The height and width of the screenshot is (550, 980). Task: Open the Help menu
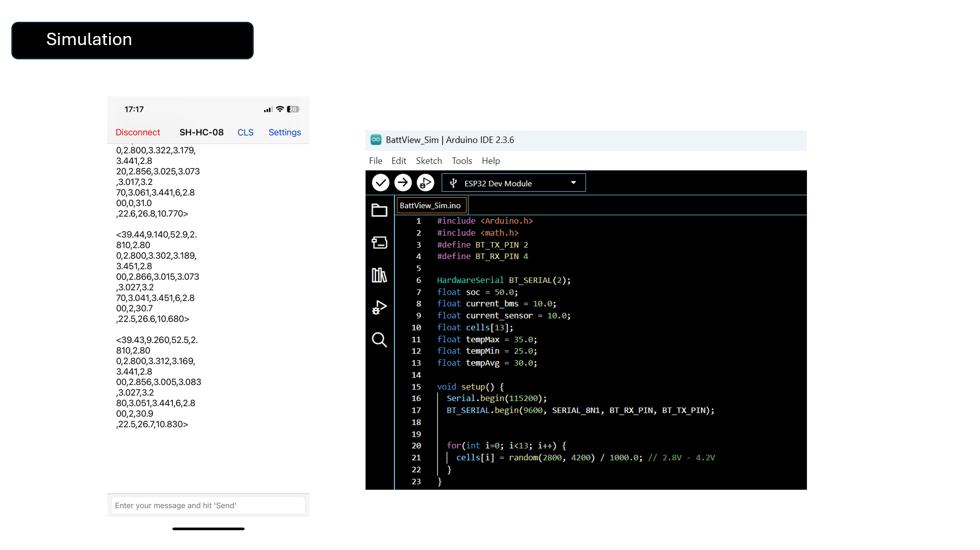click(x=491, y=161)
